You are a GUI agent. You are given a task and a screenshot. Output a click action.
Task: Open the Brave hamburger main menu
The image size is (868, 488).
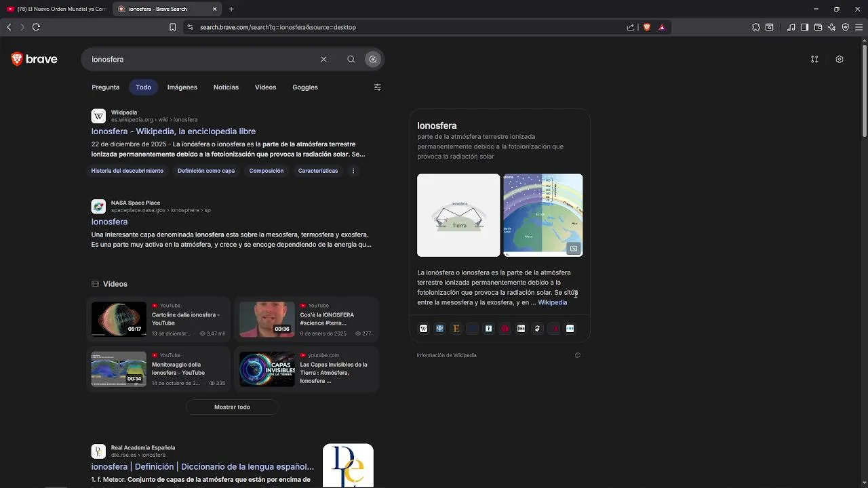(859, 27)
